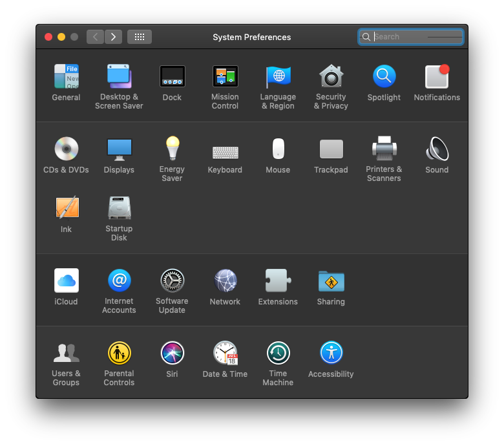Image resolution: width=504 pixels, height=446 pixels.
Task: Click the magnifying glass in search field
Action: pyautogui.click(x=366, y=37)
